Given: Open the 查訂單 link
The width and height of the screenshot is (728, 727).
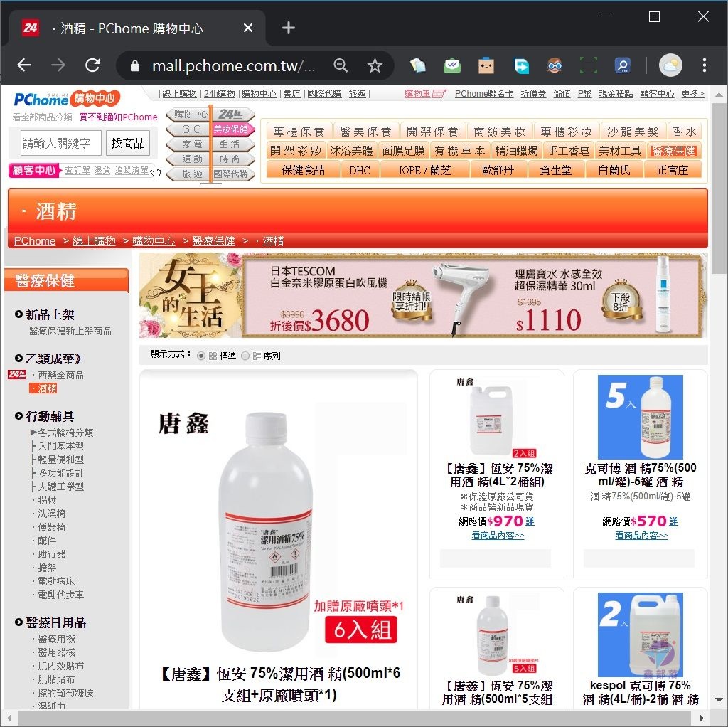Looking at the screenshot, I should point(77,171).
